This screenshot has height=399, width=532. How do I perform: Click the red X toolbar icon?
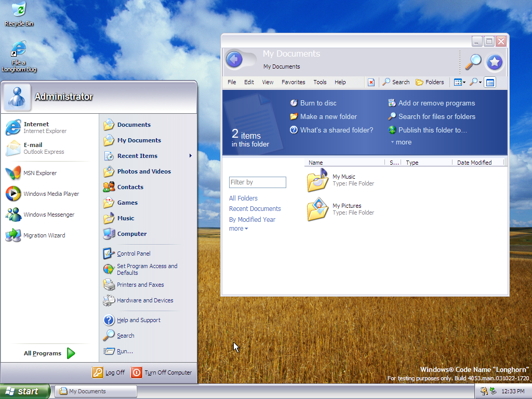(371, 82)
